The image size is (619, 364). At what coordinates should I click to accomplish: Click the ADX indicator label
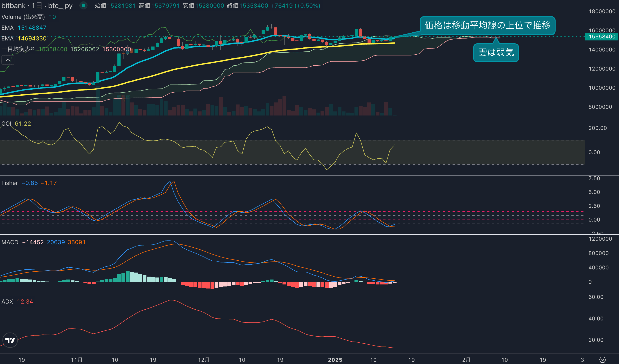(x=7, y=301)
